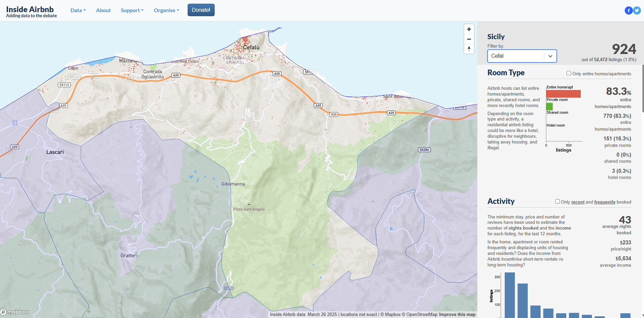Click the $233 price/night value
644x318 pixels.
(x=625, y=242)
